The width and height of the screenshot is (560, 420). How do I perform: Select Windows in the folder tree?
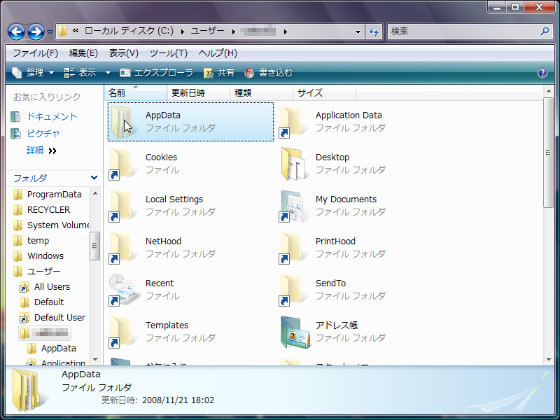click(x=45, y=256)
